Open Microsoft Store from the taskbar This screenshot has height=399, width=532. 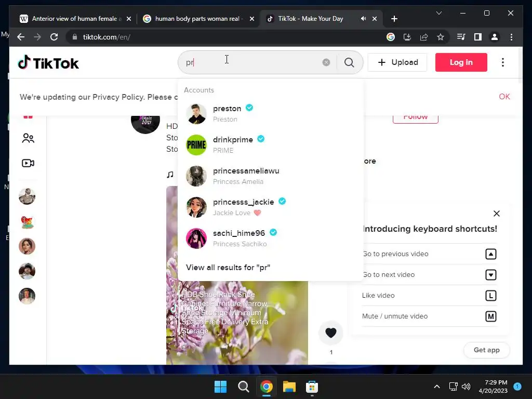312,387
